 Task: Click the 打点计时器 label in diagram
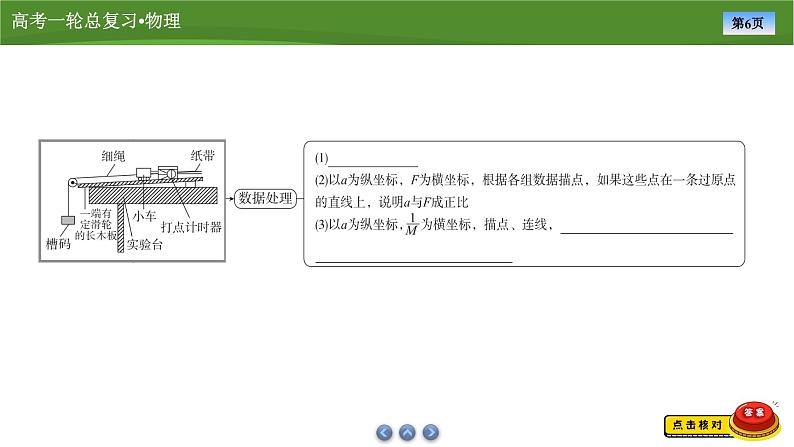pyautogui.click(x=190, y=227)
